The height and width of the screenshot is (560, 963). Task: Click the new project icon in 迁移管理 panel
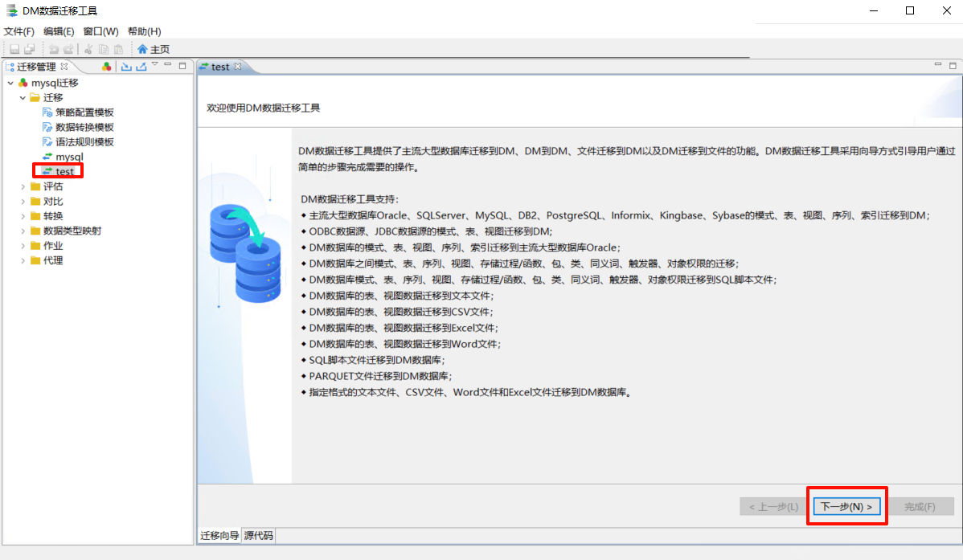(x=107, y=67)
